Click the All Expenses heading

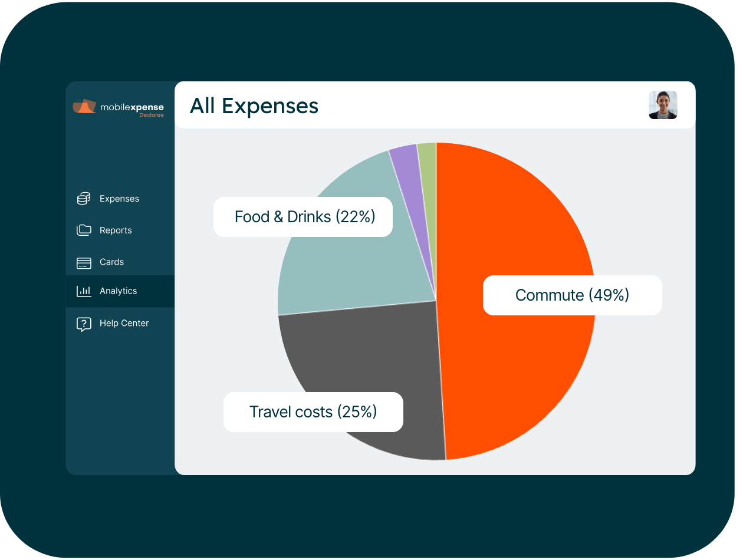point(254,106)
